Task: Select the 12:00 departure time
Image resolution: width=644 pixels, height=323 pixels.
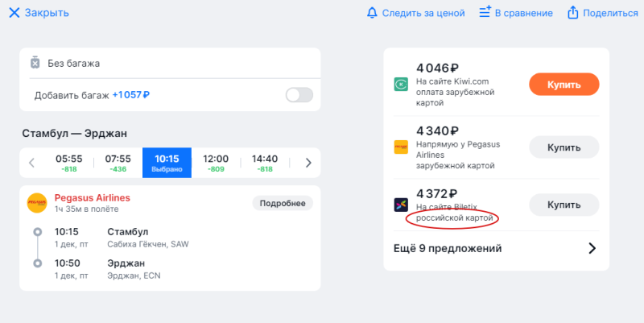Action: pos(216,163)
